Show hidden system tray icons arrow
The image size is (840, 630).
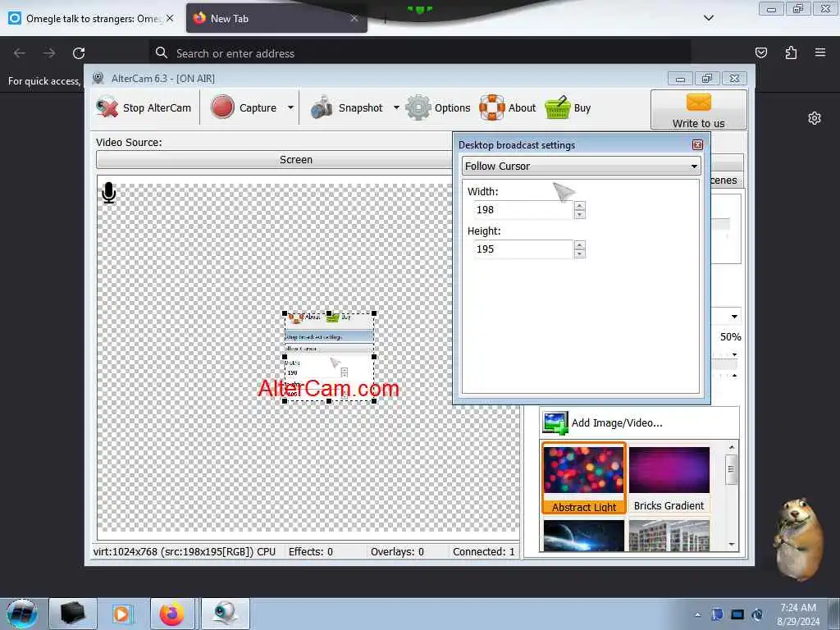click(697, 615)
